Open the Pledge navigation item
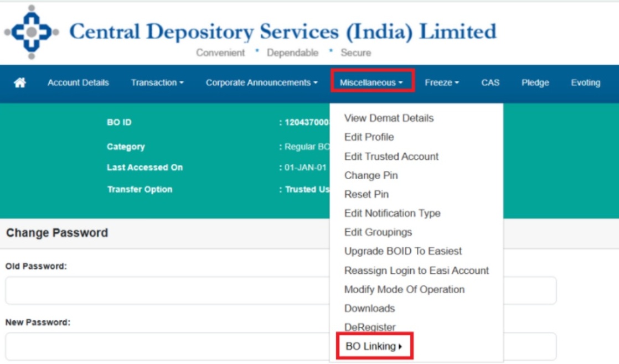 (535, 83)
